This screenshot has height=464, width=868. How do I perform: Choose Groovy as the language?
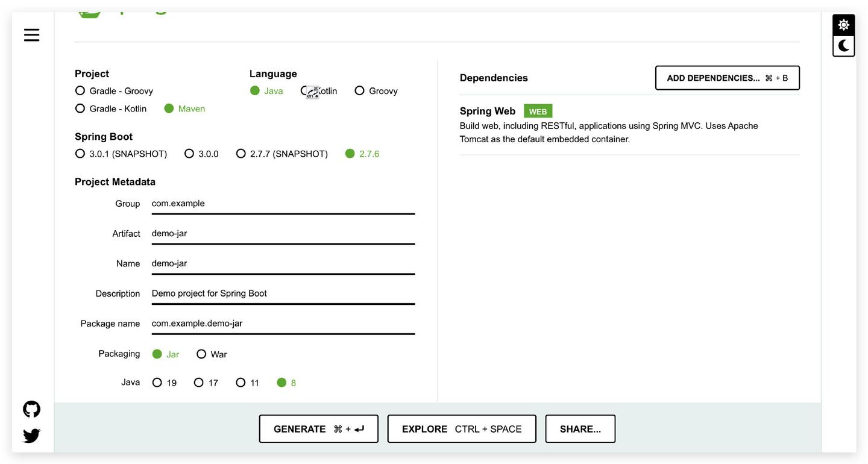[360, 91]
